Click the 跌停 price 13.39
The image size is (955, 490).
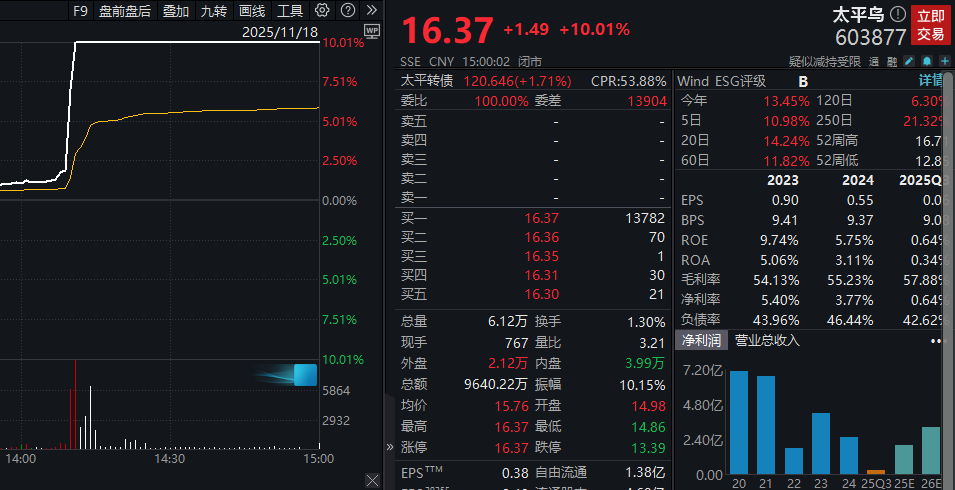coord(648,448)
